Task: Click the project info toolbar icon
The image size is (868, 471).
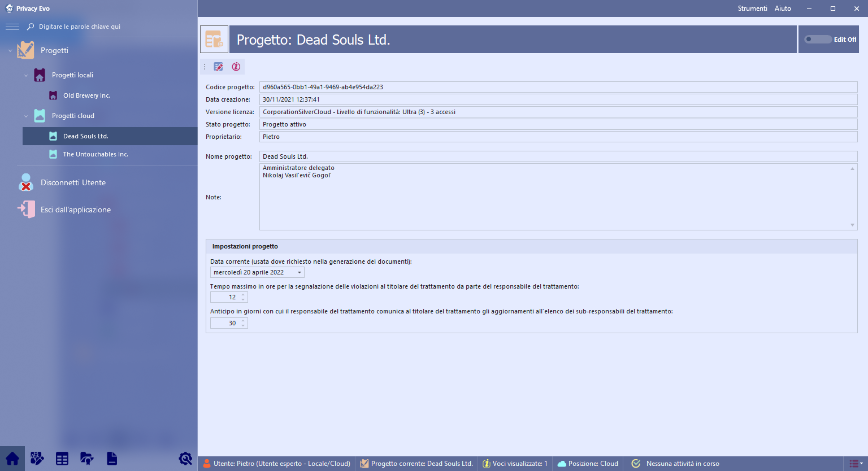Action: (x=236, y=67)
